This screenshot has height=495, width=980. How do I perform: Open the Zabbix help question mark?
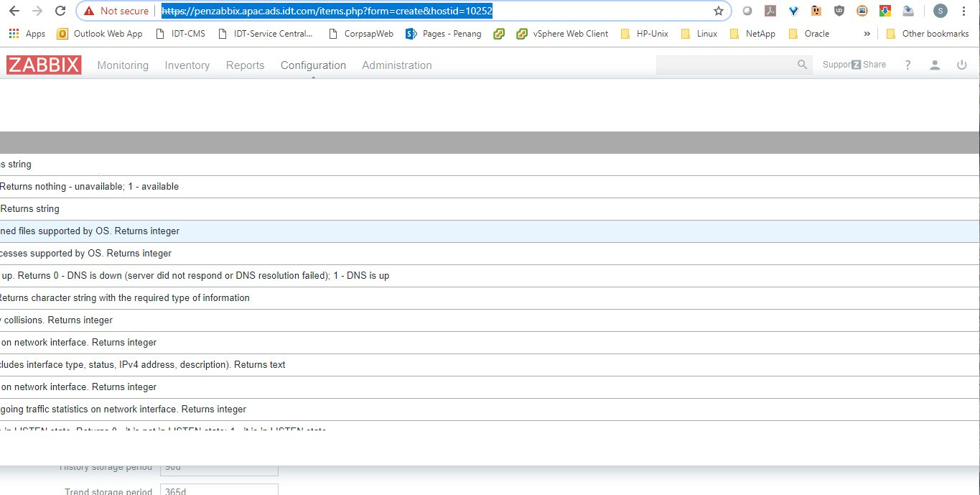pos(907,65)
